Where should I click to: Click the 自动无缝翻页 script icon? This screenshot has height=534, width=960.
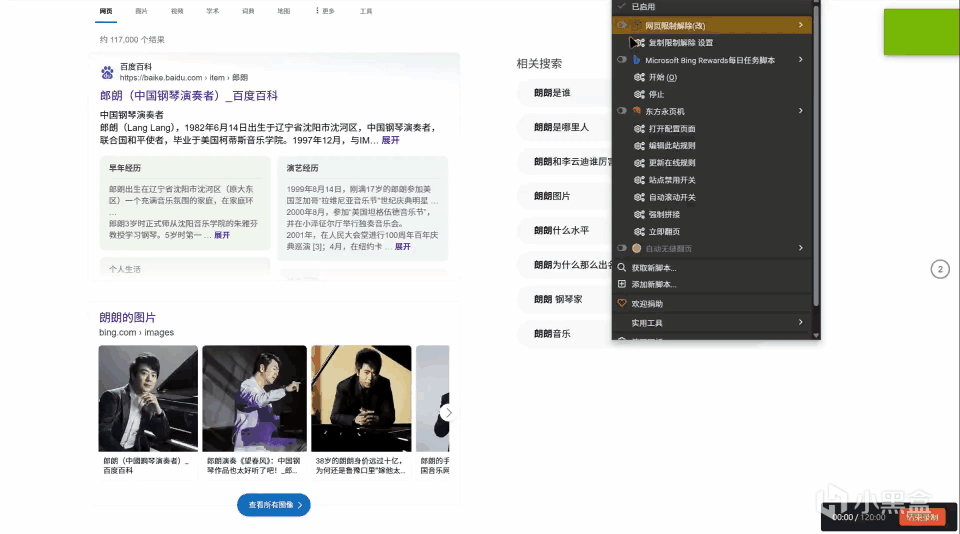coord(637,248)
